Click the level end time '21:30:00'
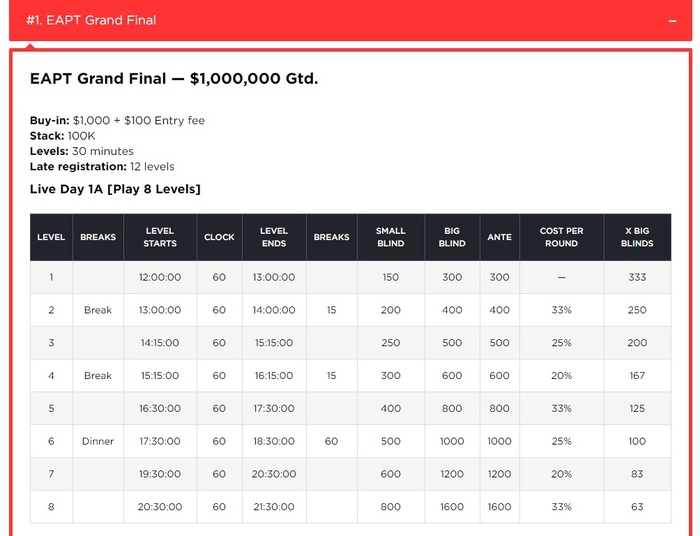 coord(274,507)
